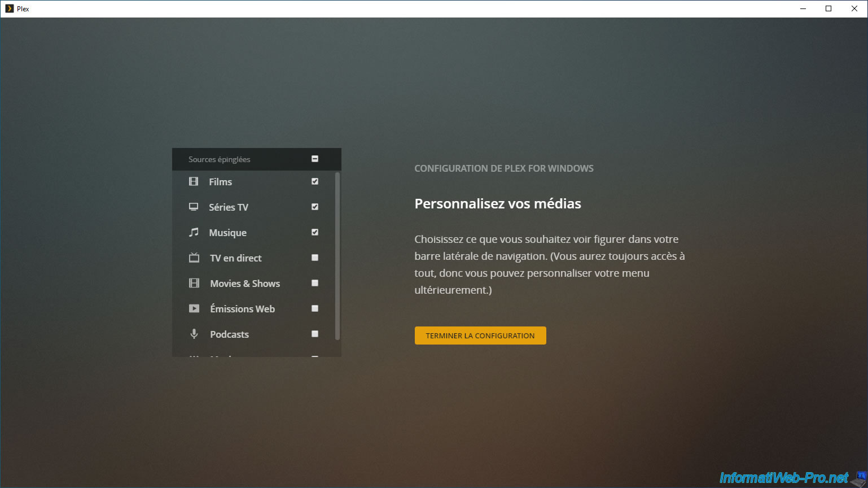Click the microphone icon beside Podcasts
The width and height of the screenshot is (868, 488).
tap(194, 334)
